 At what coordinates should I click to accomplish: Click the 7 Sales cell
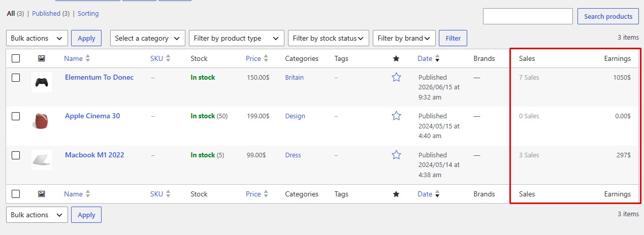click(529, 77)
